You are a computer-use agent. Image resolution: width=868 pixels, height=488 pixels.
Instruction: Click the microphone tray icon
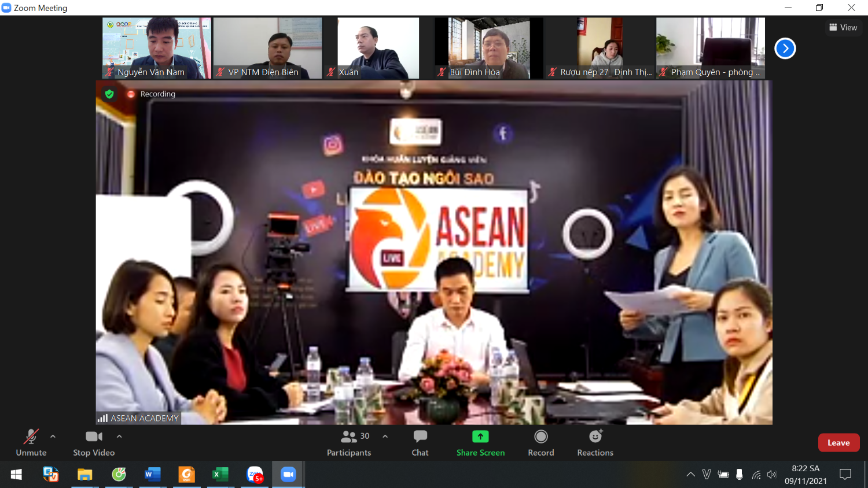click(x=740, y=475)
